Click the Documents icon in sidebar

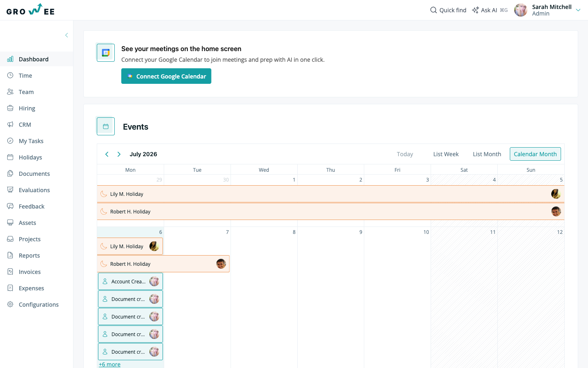10,173
